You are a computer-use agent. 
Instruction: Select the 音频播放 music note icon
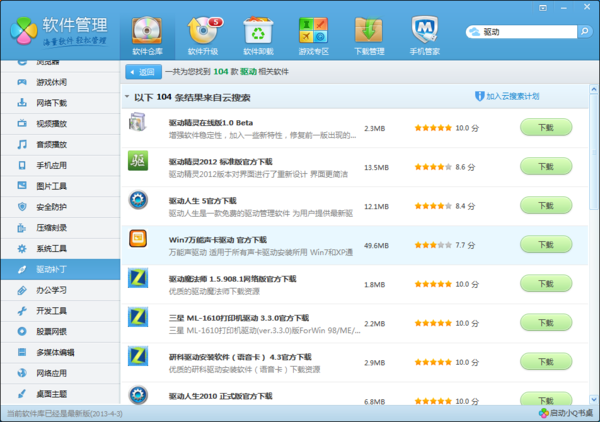coord(22,144)
